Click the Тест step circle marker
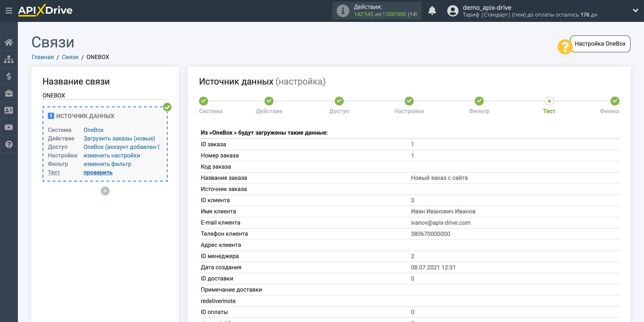The width and height of the screenshot is (644, 322). (549, 101)
